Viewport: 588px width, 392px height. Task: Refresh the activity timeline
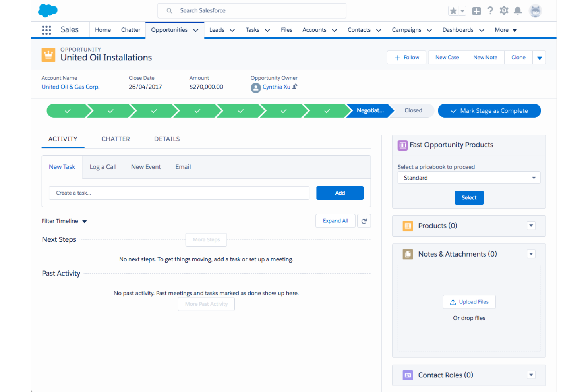pyautogui.click(x=364, y=221)
